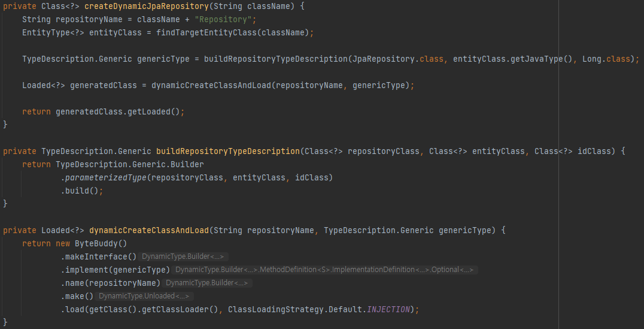
Task: Click the idClass parameter in method signature
Action: [x=594, y=151]
